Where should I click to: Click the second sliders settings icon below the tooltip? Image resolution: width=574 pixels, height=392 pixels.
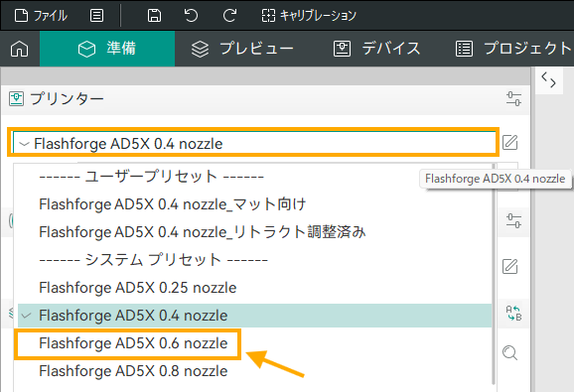[x=514, y=221]
